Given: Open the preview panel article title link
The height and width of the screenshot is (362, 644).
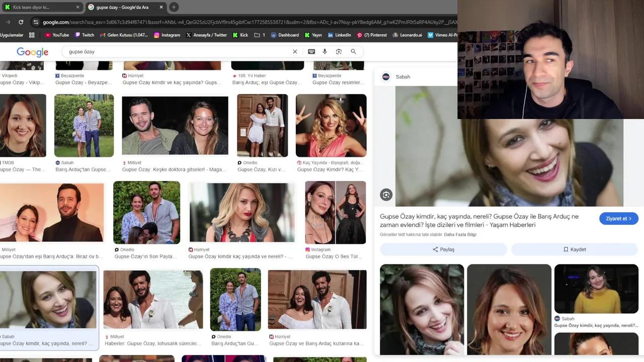Looking at the screenshot, I should click(x=479, y=221).
